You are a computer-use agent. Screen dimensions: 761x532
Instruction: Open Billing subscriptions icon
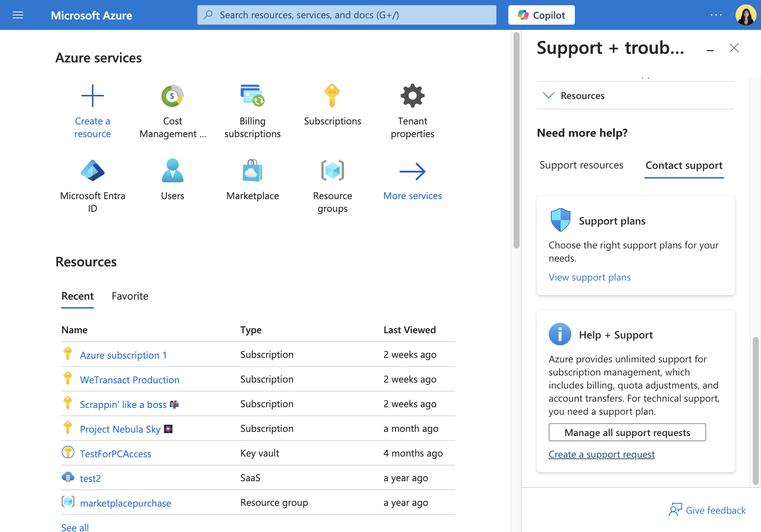tap(253, 96)
